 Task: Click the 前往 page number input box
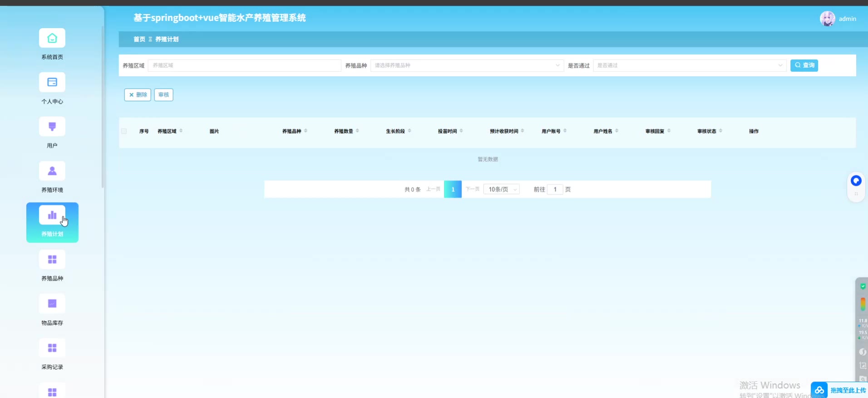coord(555,189)
